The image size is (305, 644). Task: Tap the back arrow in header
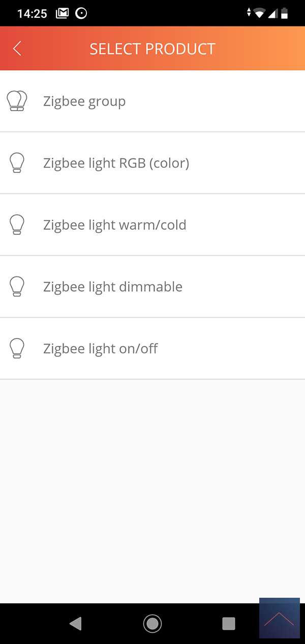tap(17, 49)
